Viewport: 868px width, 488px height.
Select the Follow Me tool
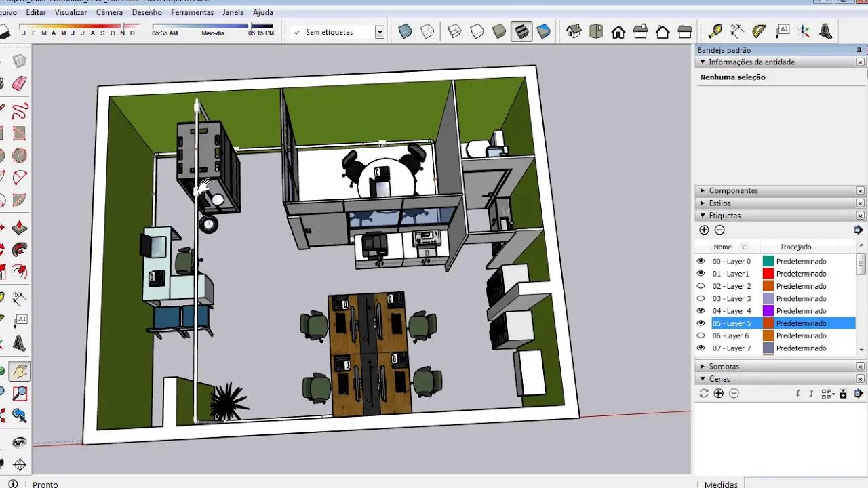click(20, 249)
